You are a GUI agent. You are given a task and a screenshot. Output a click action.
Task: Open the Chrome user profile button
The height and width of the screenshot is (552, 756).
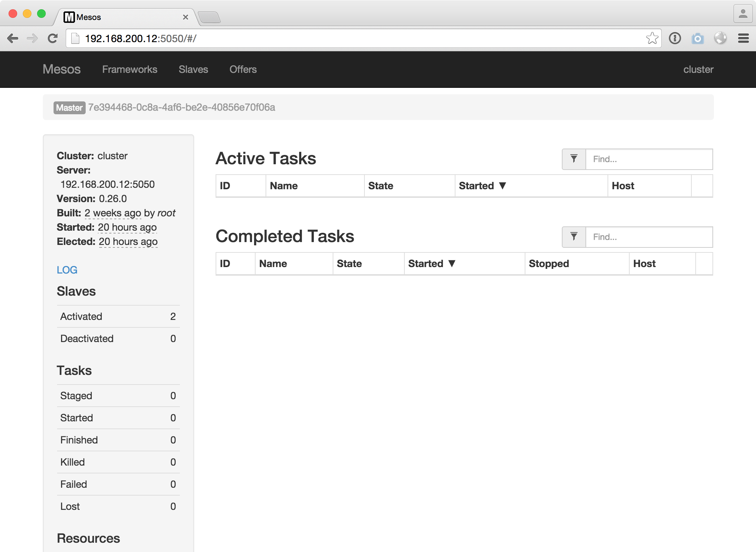[743, 14]
